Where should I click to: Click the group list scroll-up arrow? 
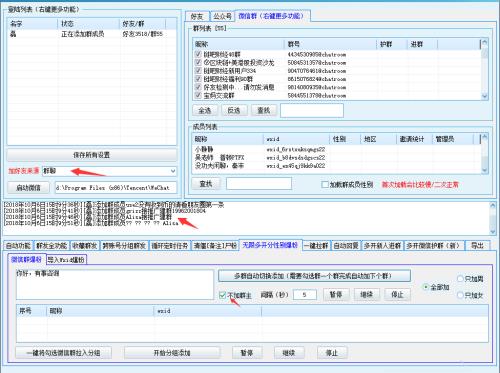pyautogui.click(x=485, y=42)
